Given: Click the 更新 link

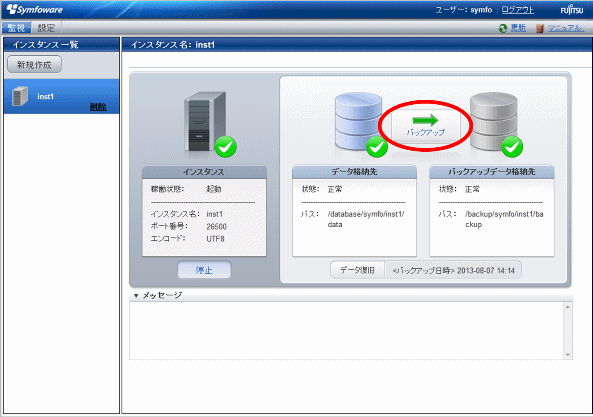Looking at the screenshot, I should coord(518,28).
